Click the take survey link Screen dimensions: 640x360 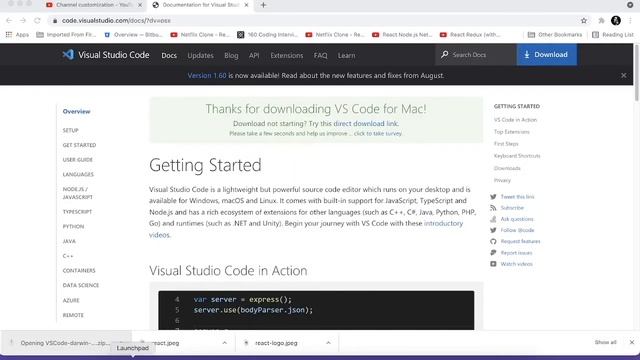point(378,133)
